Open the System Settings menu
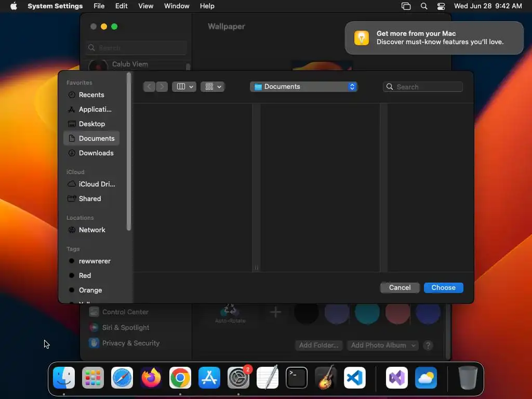 pos(55,6)
